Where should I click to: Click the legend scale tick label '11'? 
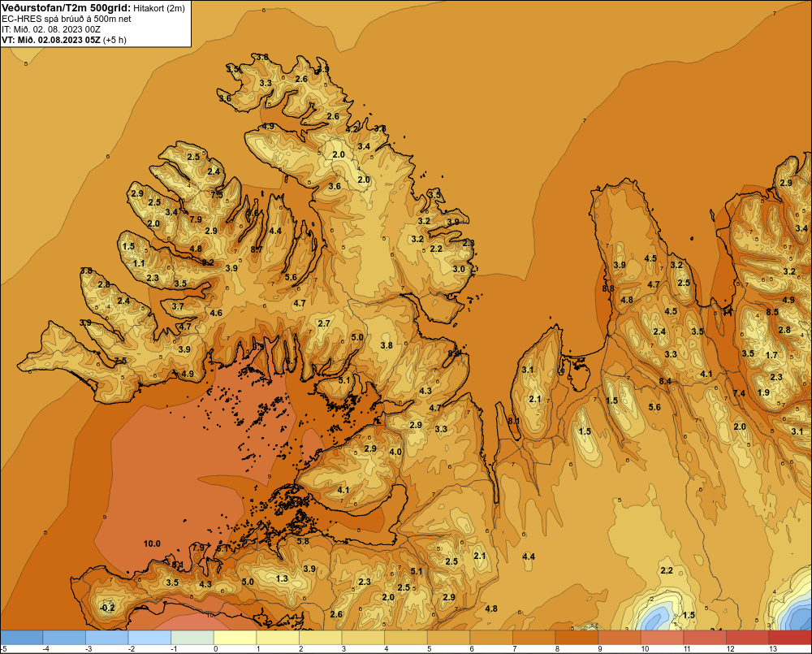(x=688, y=649)
